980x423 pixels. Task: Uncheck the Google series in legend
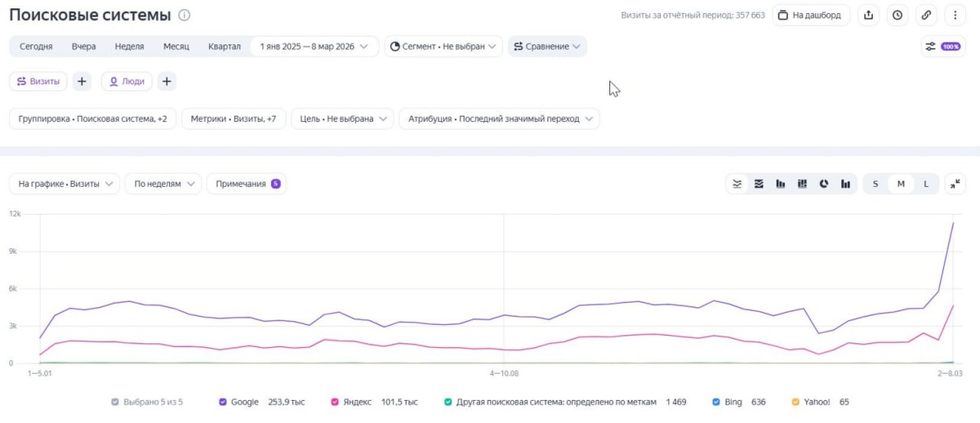pos(223,402)
